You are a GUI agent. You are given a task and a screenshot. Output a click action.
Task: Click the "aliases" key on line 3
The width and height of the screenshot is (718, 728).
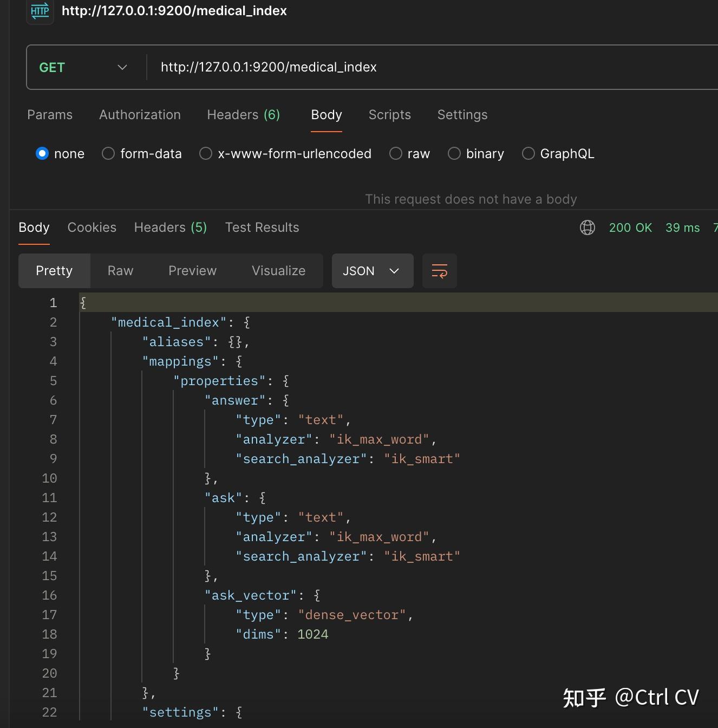pyautogui.click(x=177, y=342)
